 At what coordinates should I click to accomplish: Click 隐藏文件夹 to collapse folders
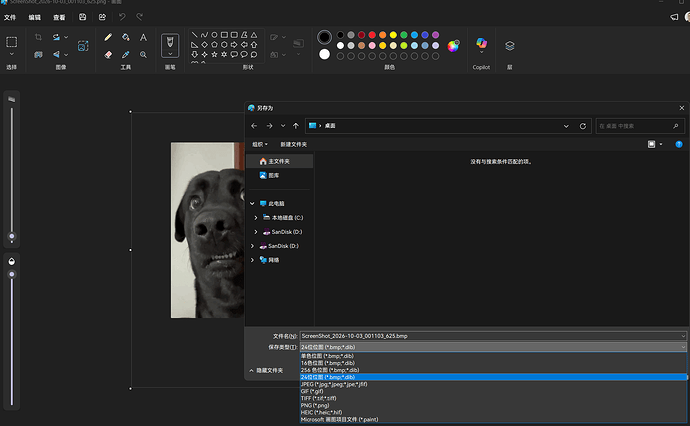click(x=266, y=371)
